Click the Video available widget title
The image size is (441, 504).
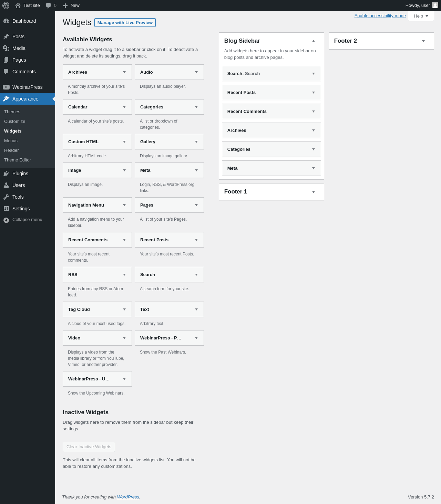74,338
